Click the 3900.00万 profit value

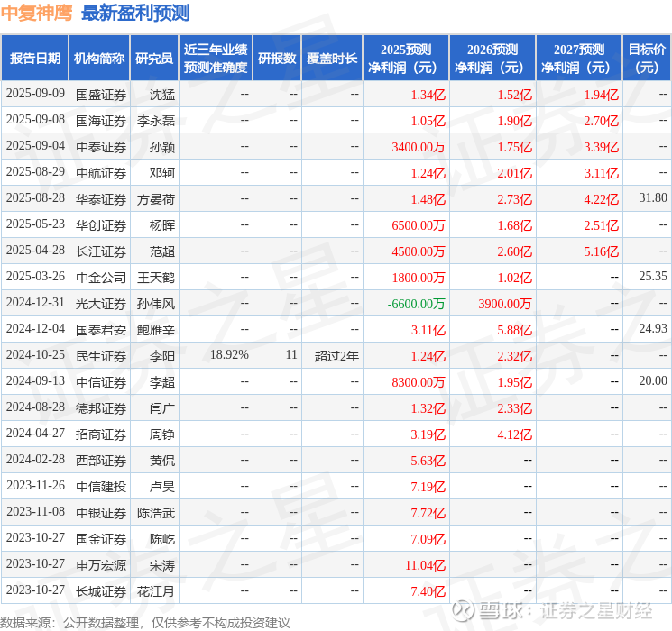[505, 304]
